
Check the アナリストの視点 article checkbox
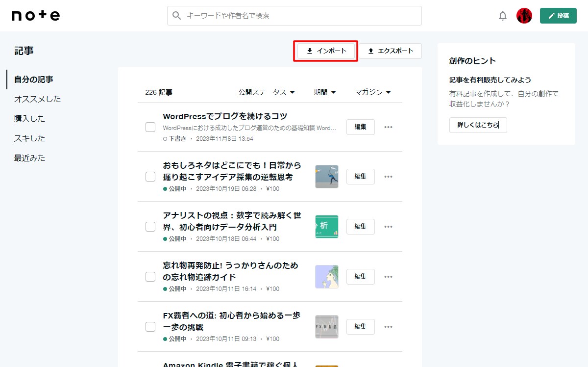(x=150, y=227)
